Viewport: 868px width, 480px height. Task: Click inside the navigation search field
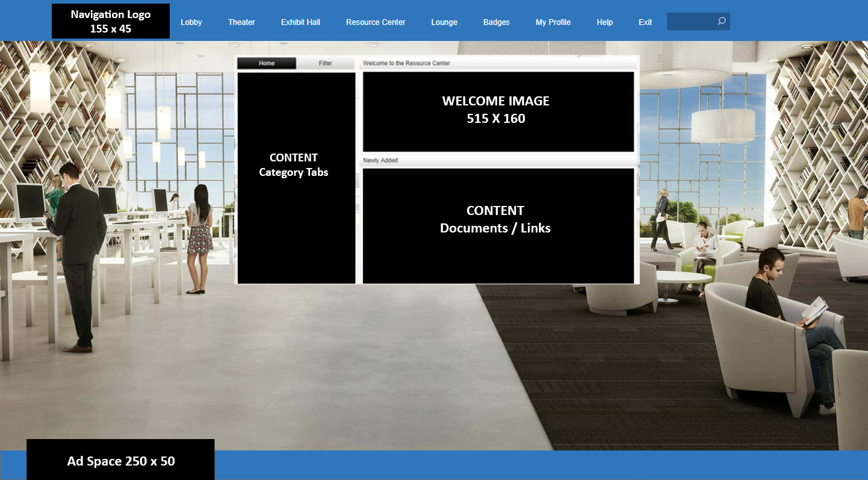(698, 22)
